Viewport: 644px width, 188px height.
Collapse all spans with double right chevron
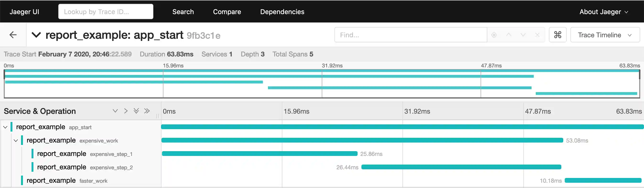tap(147, 111)
